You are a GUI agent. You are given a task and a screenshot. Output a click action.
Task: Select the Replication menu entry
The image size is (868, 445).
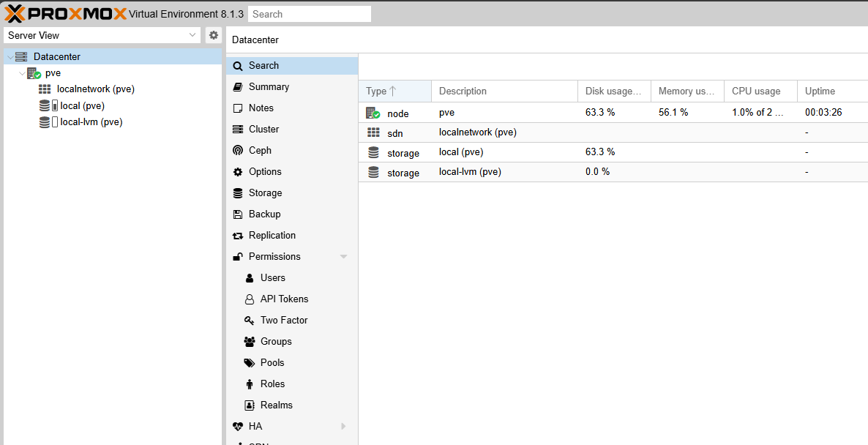coord(292,235)
